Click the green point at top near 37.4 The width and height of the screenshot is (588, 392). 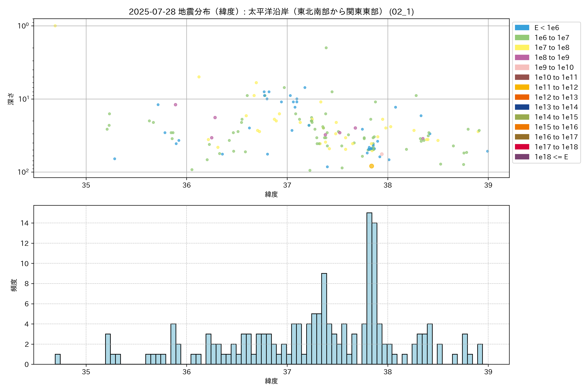pos(326,48)
